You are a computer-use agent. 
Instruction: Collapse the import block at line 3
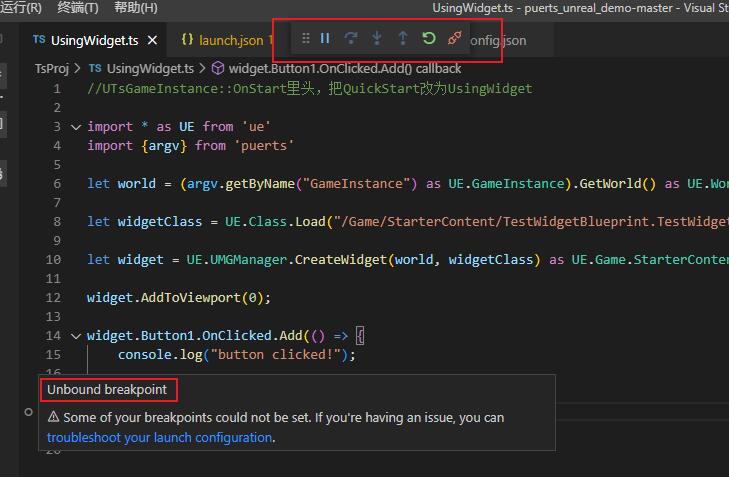(x=76, y=127)
